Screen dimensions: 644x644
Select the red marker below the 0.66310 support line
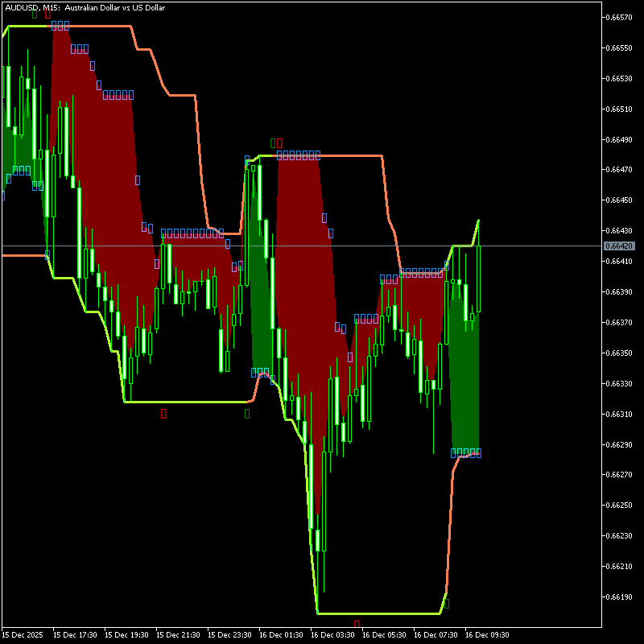(163, 414)
